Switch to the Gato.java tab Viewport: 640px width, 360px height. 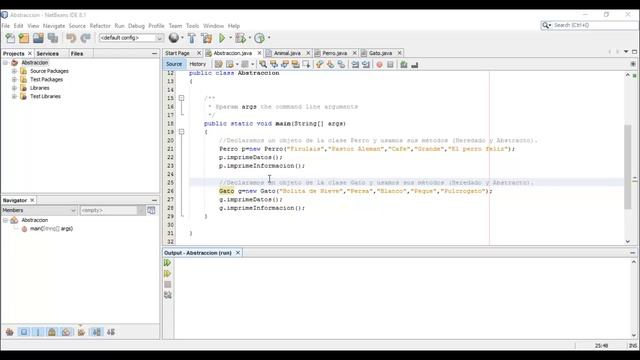coord(380,53)
